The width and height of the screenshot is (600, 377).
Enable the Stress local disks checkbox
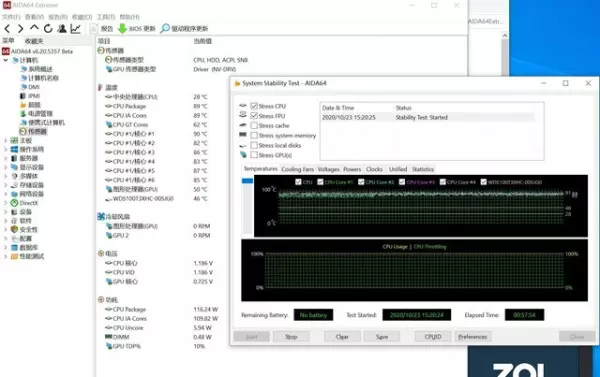(x=254, y=145)
